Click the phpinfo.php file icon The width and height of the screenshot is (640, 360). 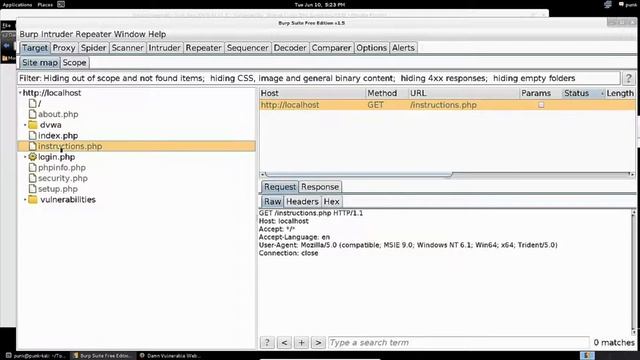(32, 167)
